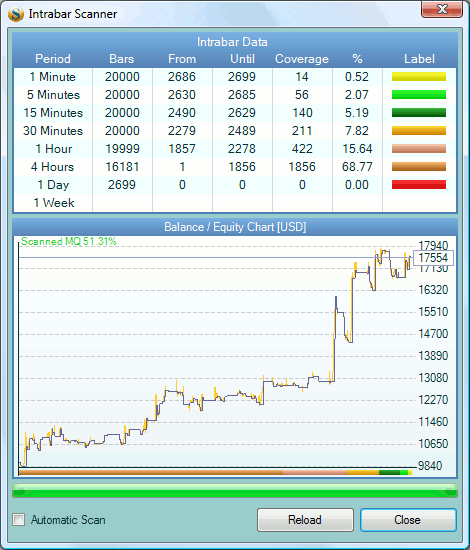Select the dark green 15 Minutes label swatch
Screen dimensions: 470x550
pos(419,113)
